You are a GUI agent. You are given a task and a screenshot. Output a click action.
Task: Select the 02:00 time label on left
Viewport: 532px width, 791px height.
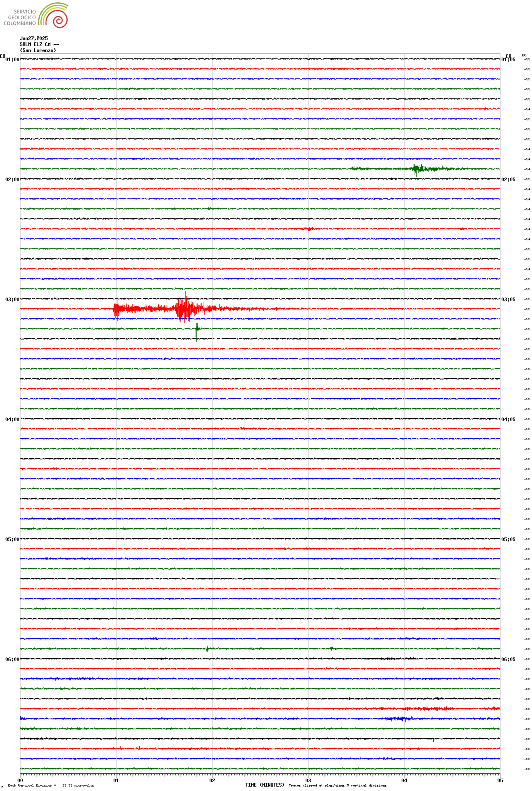pos(12,180)
